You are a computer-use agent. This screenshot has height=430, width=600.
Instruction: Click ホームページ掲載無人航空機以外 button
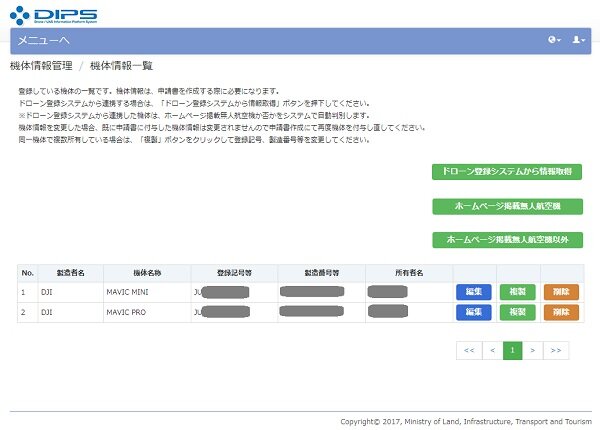506,240
